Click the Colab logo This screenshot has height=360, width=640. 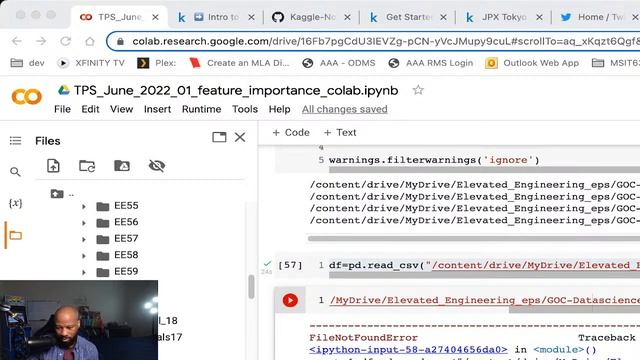(x=27, y=97)
